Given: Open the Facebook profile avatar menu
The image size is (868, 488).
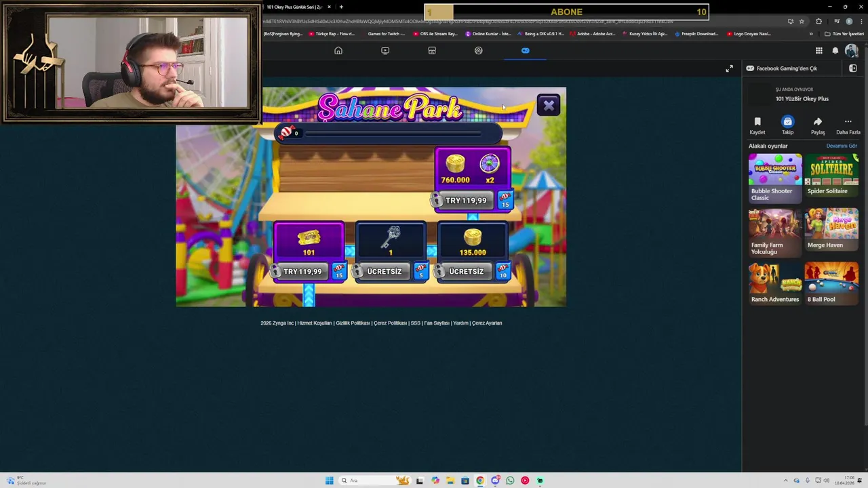Looking at the screenshot, I should coord(852,51).
